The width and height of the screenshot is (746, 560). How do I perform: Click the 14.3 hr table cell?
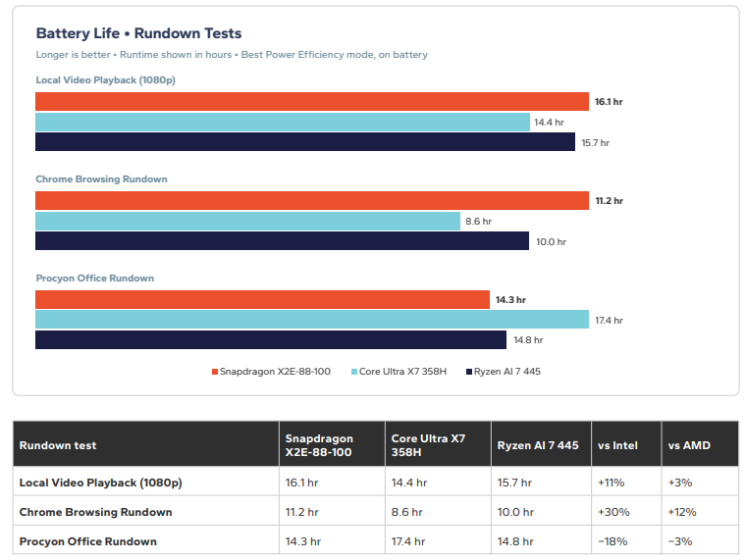pos(332,539)
